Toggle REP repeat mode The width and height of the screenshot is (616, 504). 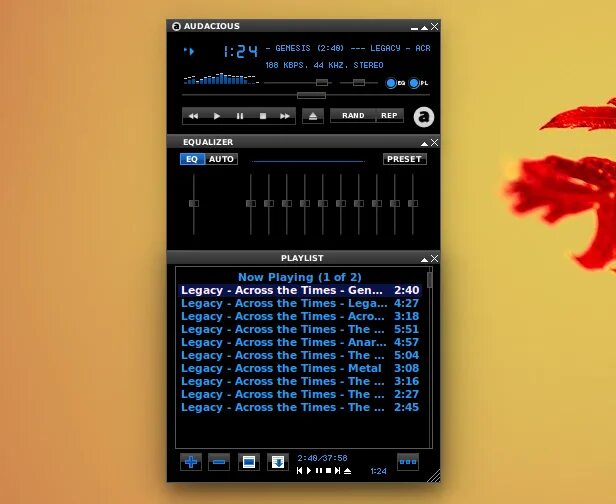pos(389,115)
